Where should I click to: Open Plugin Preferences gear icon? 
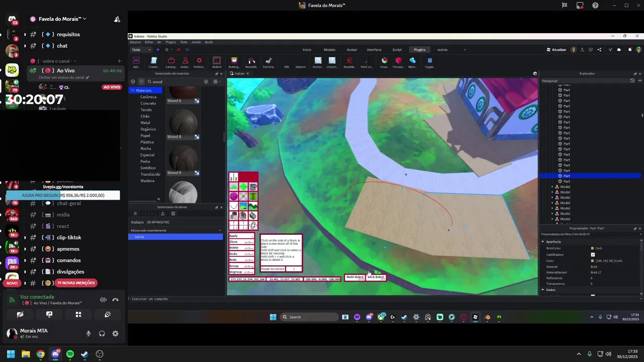click(199, 62)
